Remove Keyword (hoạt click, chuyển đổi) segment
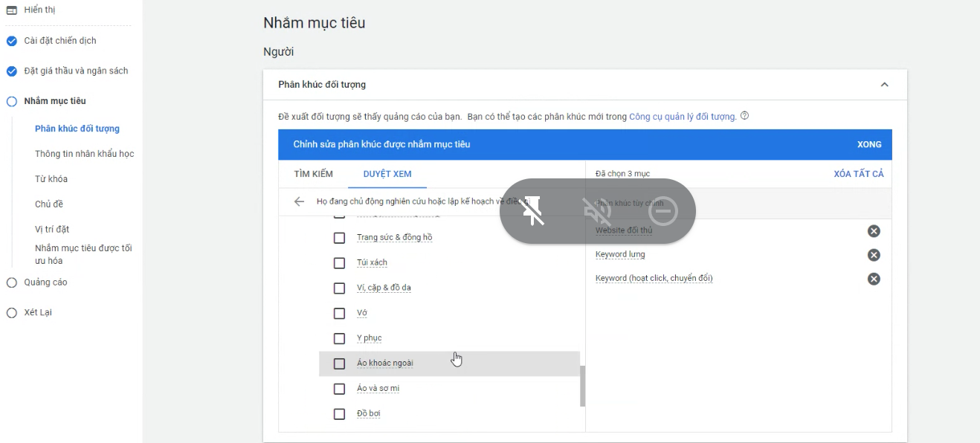This screenshot has width=980, height=443. (874, 279)
